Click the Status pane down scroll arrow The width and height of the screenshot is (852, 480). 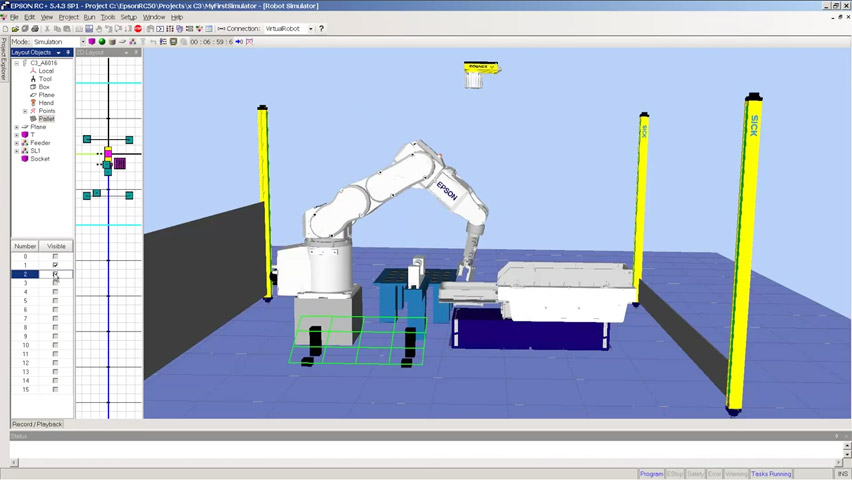[x=847, y=454]
